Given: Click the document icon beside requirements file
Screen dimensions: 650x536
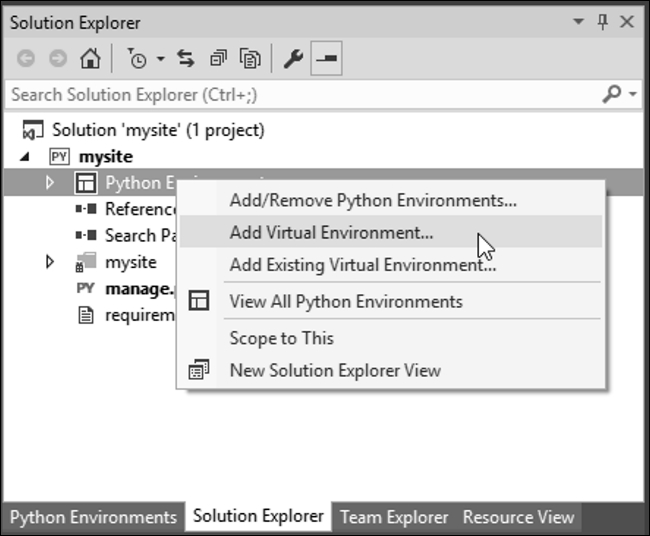Looking at the screenshot, I should 86,315.
